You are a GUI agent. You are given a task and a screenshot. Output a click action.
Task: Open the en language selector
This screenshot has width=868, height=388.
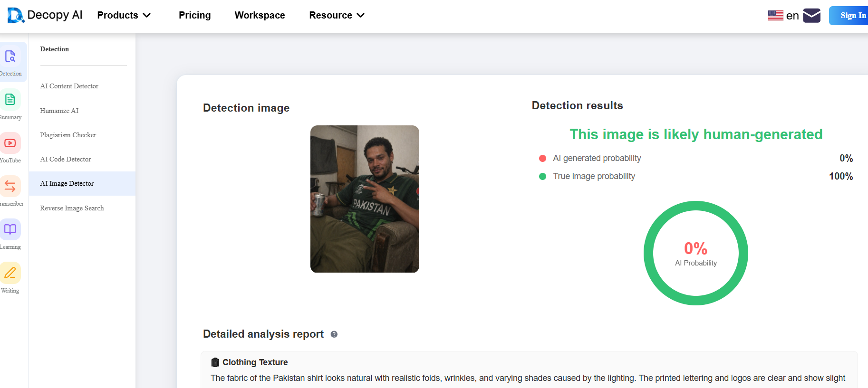coord(792,16)
